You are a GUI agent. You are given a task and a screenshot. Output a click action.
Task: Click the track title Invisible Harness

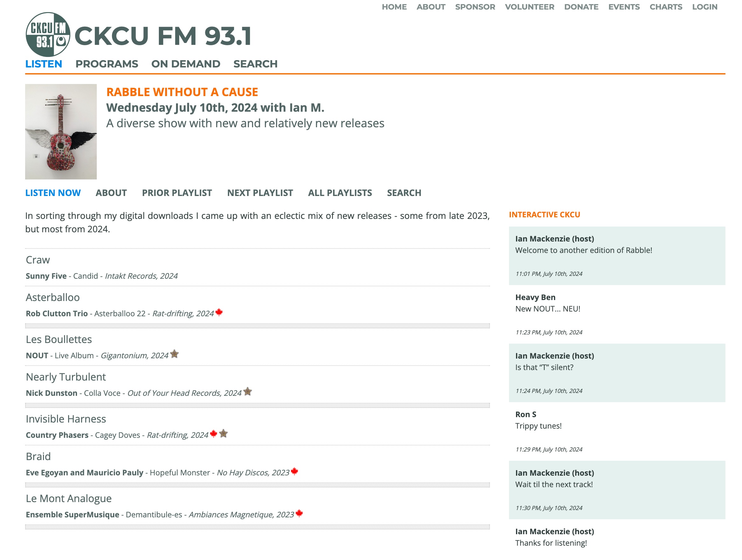click(x=66, y=419)
